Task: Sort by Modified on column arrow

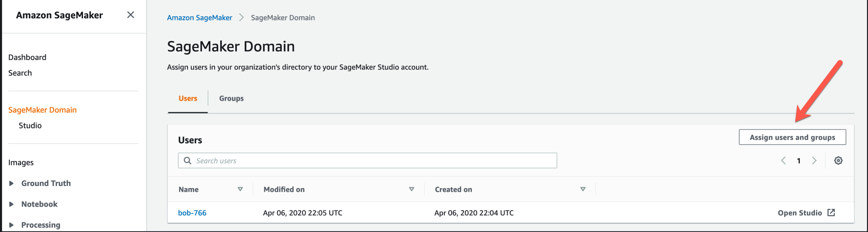Action: point(411,189)
